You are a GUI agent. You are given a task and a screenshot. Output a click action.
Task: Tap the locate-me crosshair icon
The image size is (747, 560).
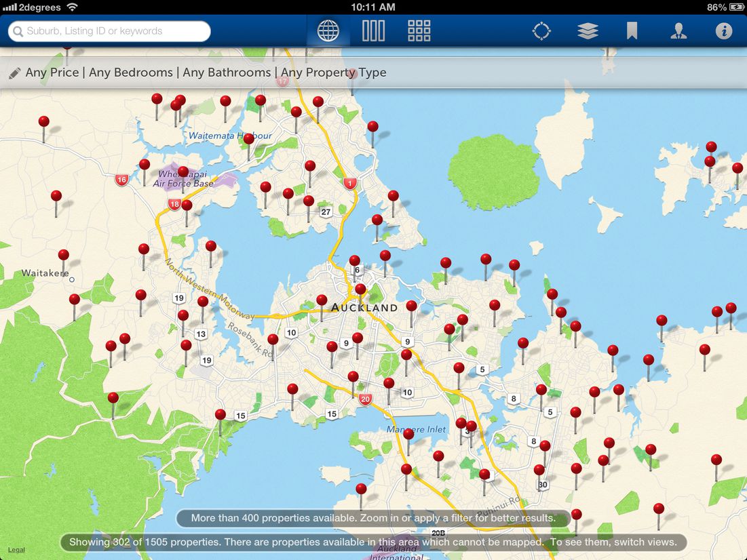pos(541,31)
